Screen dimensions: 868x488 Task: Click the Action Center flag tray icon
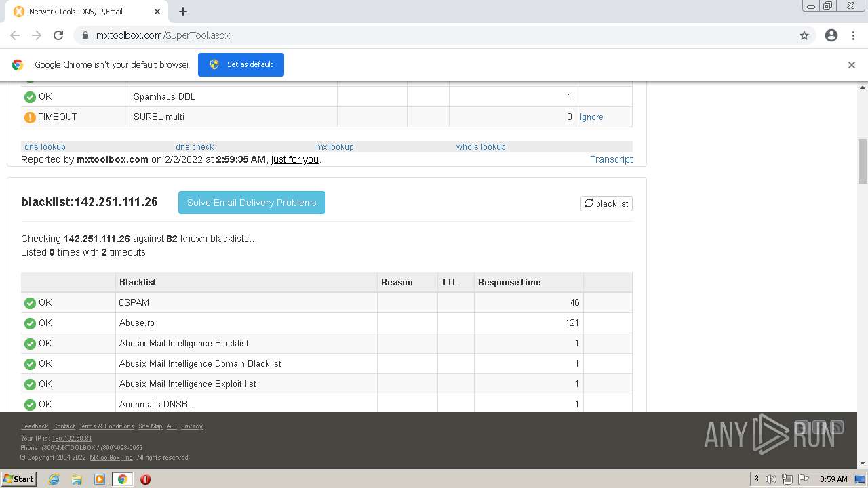click(x=803, y=479)
